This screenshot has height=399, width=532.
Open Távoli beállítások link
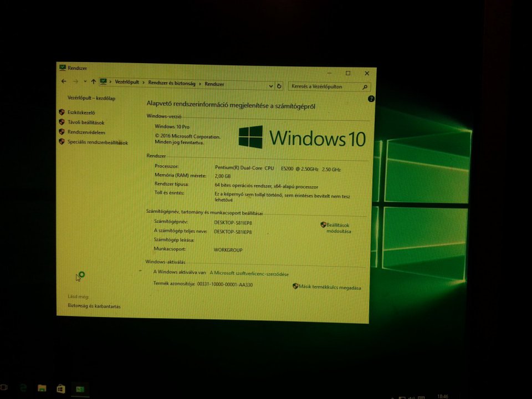[x=86, y=122]
